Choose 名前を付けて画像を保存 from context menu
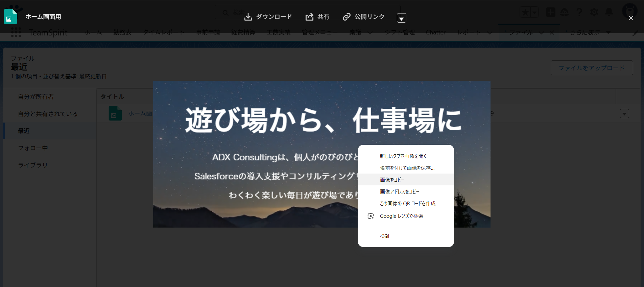644x287 pixels. point(406,168)
